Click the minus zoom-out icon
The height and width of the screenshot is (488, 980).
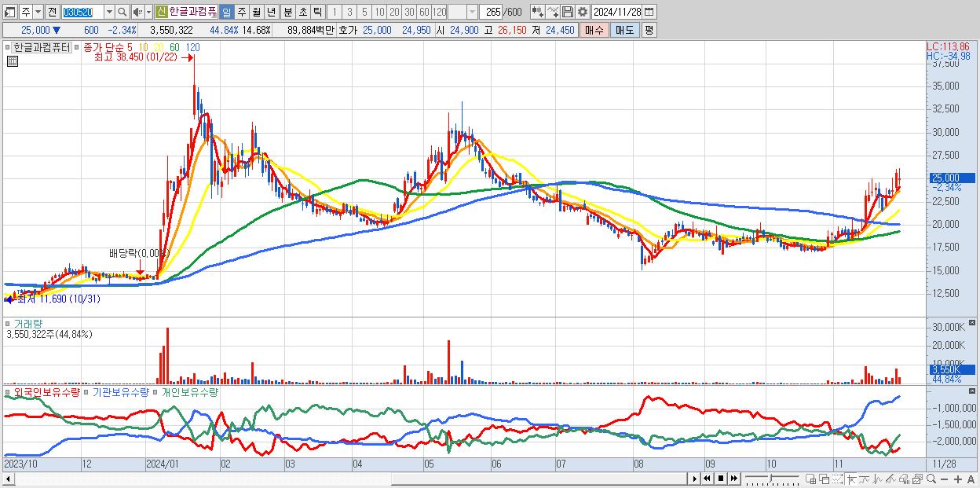click(944, 479)
